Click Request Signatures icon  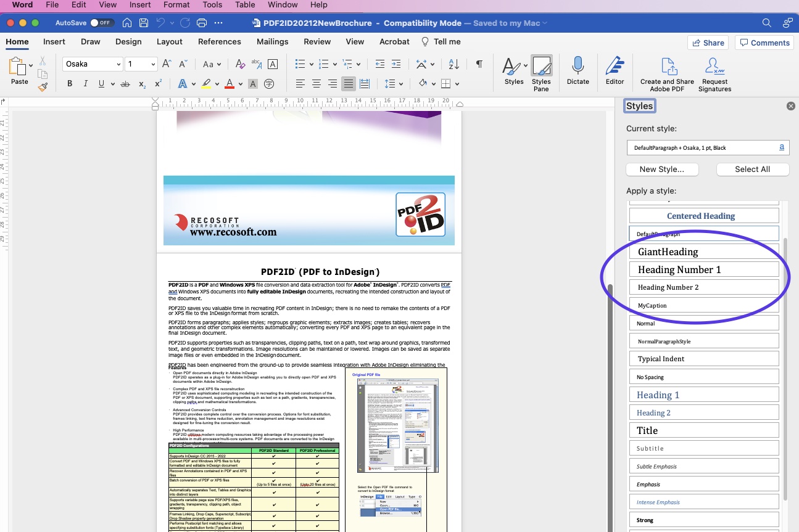pos(714,75)
